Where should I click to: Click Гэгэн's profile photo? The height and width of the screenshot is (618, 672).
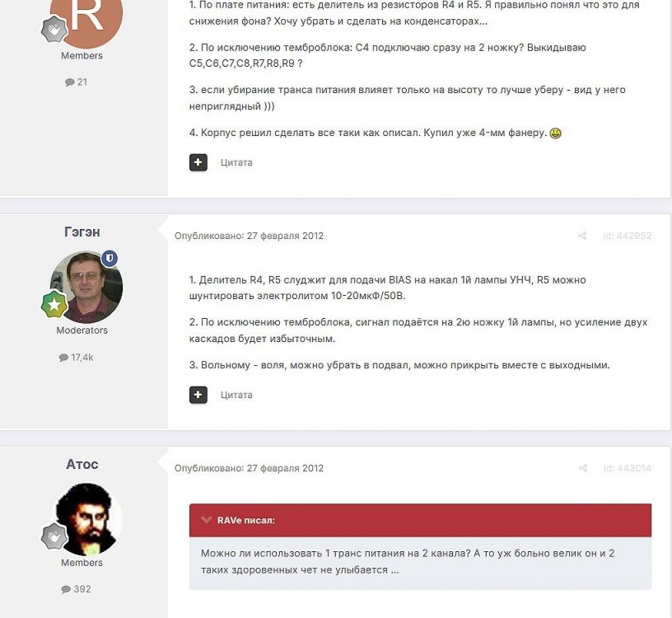[86, 287]
